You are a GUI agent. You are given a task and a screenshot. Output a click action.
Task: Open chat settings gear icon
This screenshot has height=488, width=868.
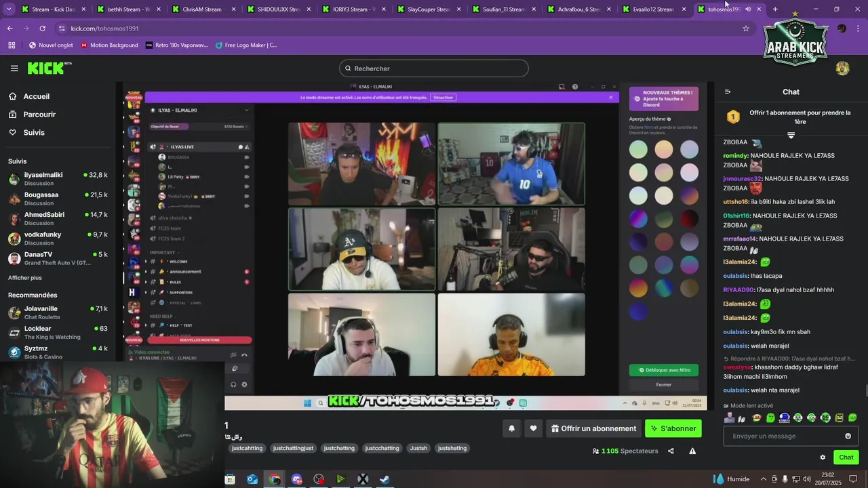click(x=823, y=457)
